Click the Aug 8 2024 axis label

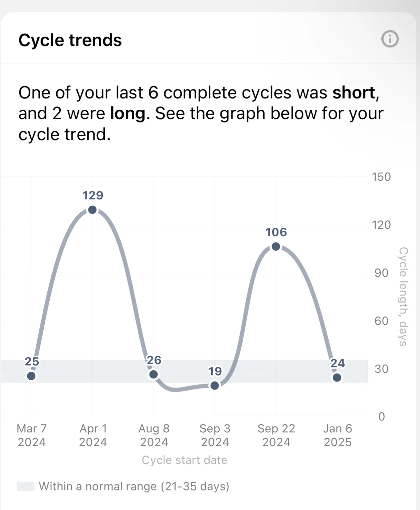[154, 435]
